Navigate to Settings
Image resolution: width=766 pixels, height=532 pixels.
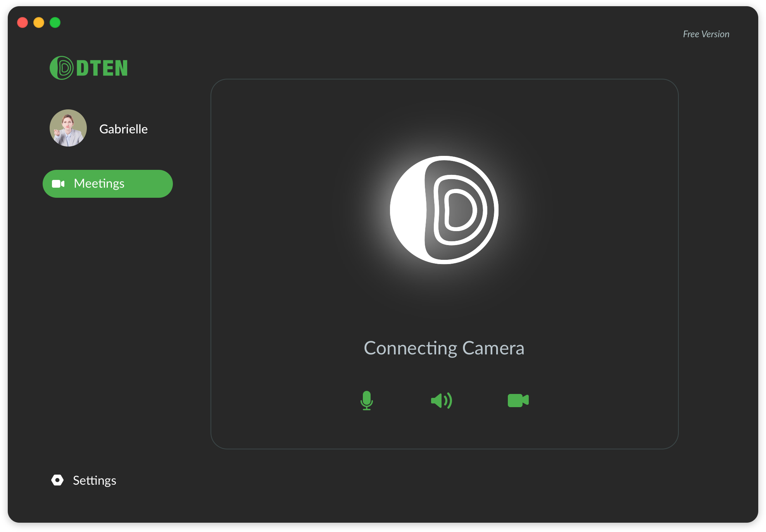point(94,480)
